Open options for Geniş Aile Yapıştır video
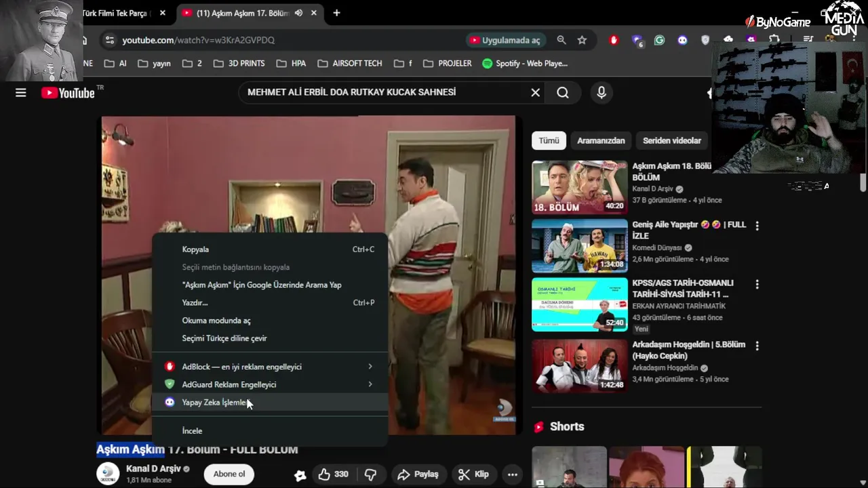 click(757, 226)
